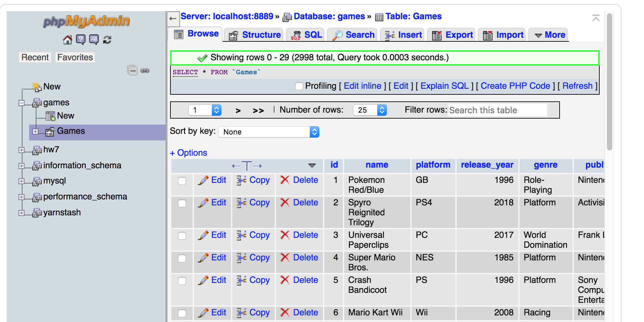Open the Sort by key dropdown
644x322 pixels.
point(268,132)
